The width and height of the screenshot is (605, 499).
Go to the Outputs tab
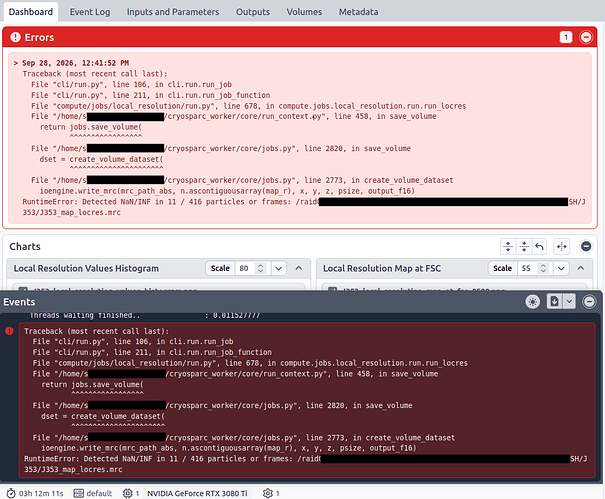(x=253, y=12)
